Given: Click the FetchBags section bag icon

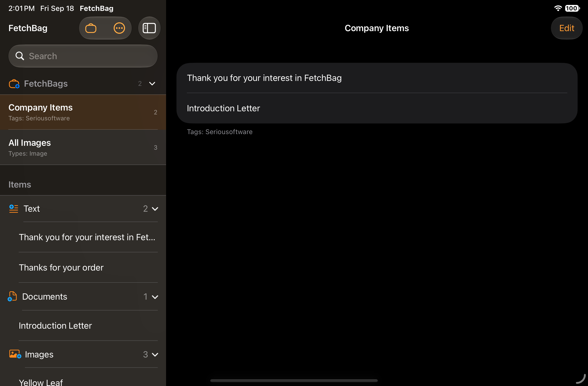Looking at the screenshot, I should pyautogui.click(x=14, y=84).
